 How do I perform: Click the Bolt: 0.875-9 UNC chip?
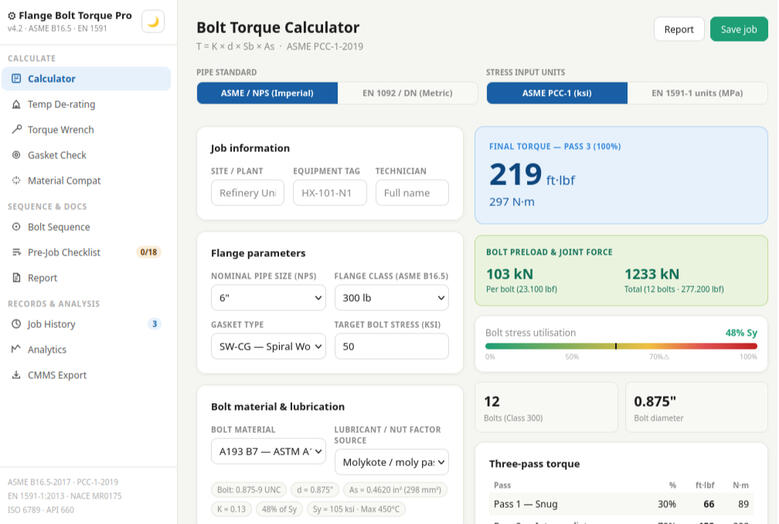pyautogui.click(x=249, y=490)
